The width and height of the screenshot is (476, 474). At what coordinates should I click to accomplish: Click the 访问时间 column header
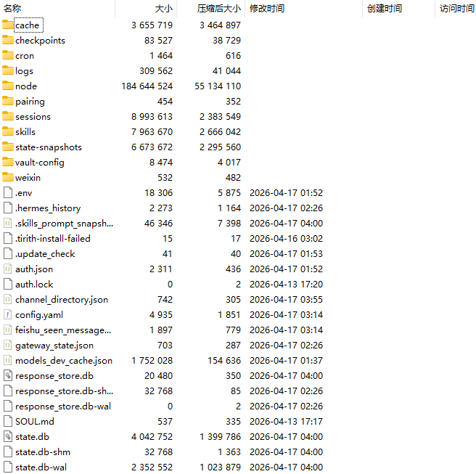coord(456,9)
